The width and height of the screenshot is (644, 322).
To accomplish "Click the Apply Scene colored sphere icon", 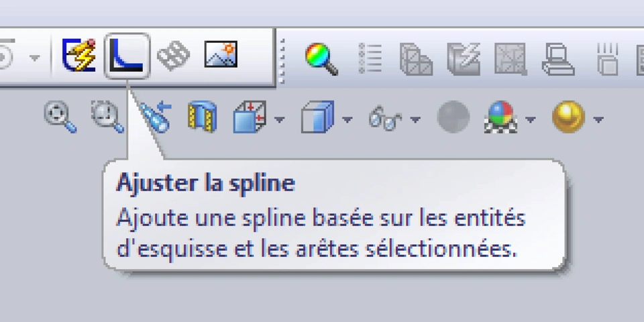I will [500, 118].
